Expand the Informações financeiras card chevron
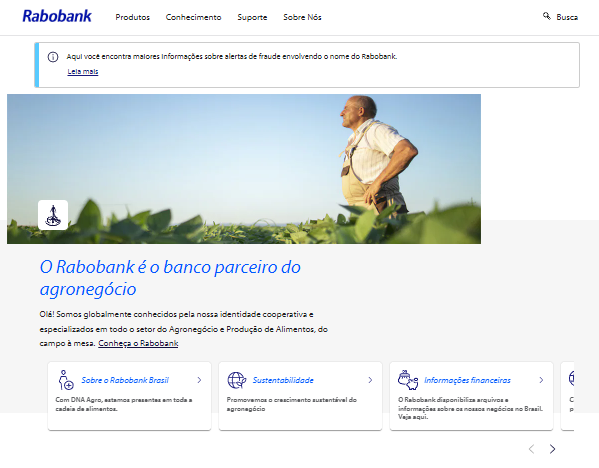Viewport: 599px width, 468px height. tap(541, 380)
